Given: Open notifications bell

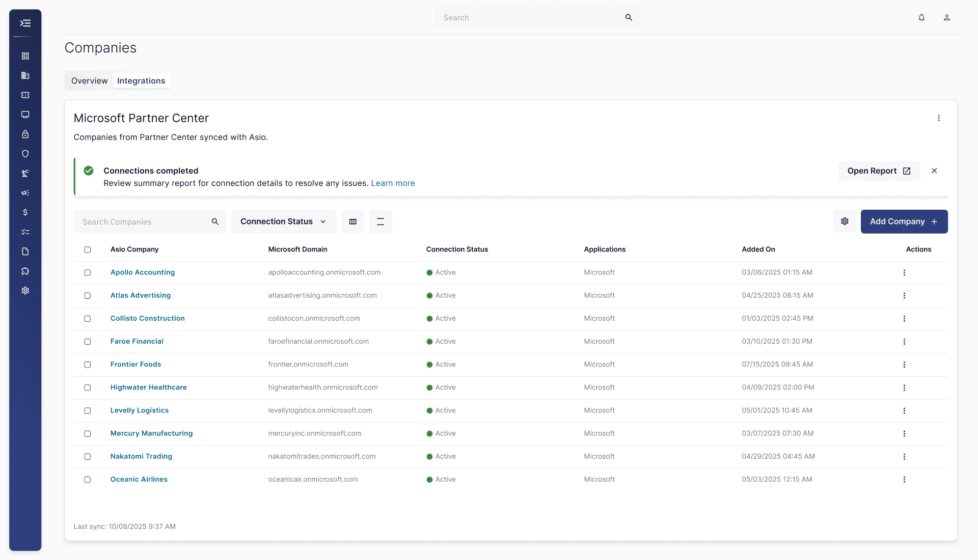Looking at the screenshot, I should tap(921, 17).
